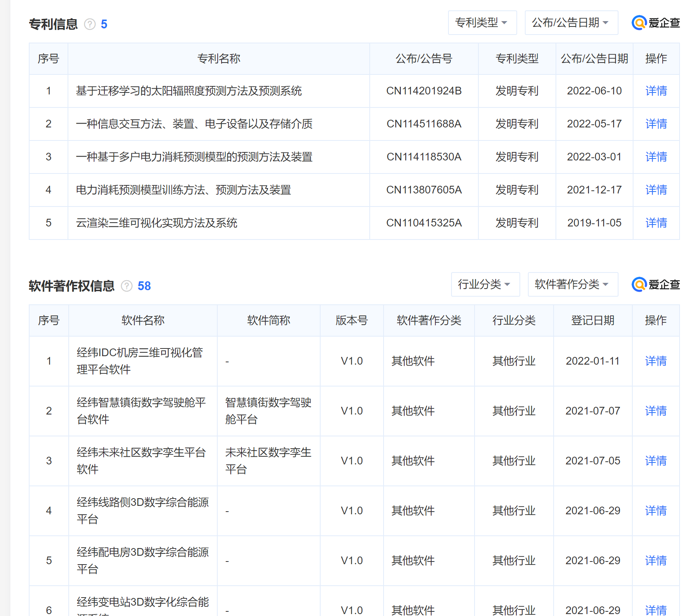Click the 软件简称 column header
The image size is (688, 616).
269,320
